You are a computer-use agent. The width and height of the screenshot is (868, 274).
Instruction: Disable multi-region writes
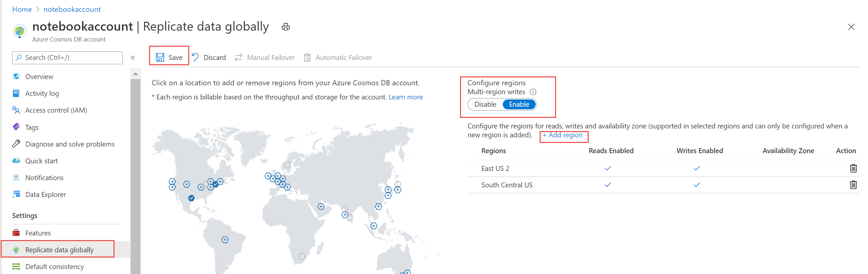[485, 105]
